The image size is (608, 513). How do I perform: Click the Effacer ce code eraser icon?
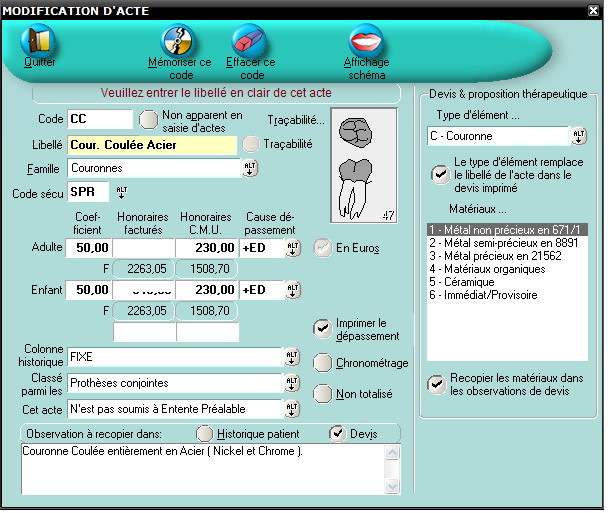tap(246, 41)
